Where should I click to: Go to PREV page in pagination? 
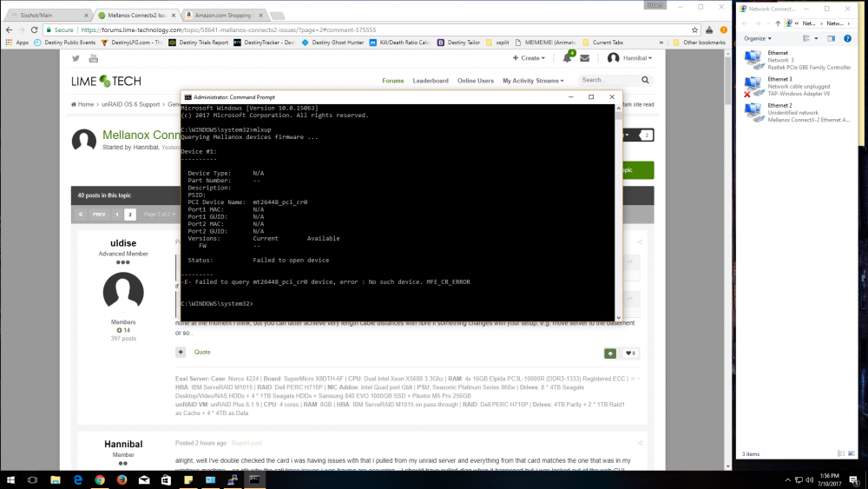(99, 215)
